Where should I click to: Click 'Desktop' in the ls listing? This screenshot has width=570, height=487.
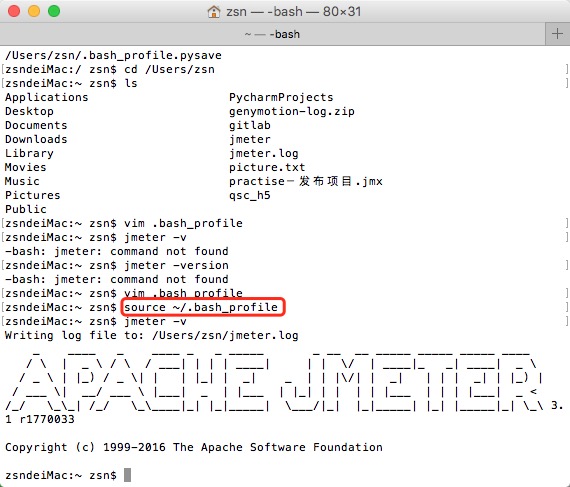coord(29,111)
